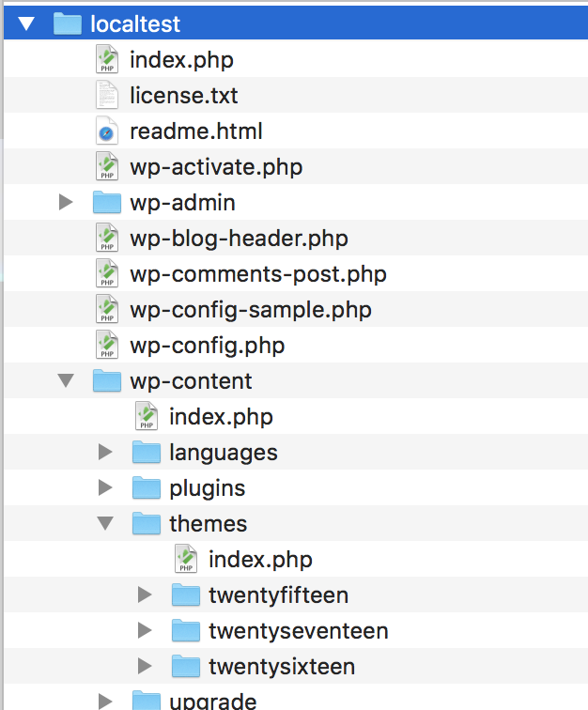Expand the twentysixteen folder

tap(145, 666)
